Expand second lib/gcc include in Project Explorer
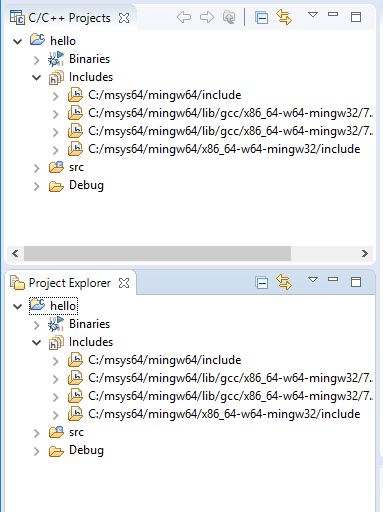Image resolution: width=383 pixels, height=512 pixels. tap(56, 397)
